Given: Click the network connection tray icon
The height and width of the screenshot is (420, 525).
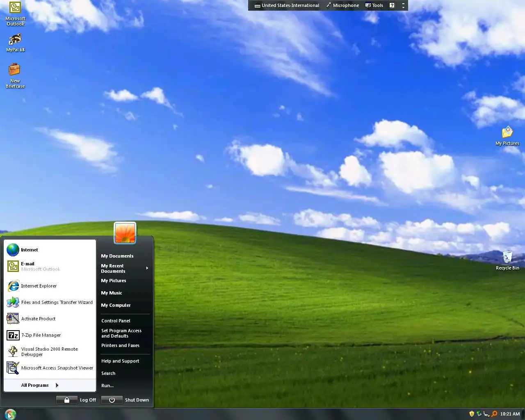Looking at the screenshot, I should (486, 414).
